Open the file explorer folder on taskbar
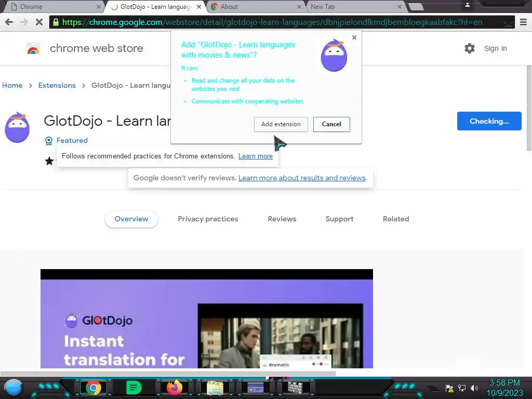Viewport: 532px width, 399px height. coord(215,388)
